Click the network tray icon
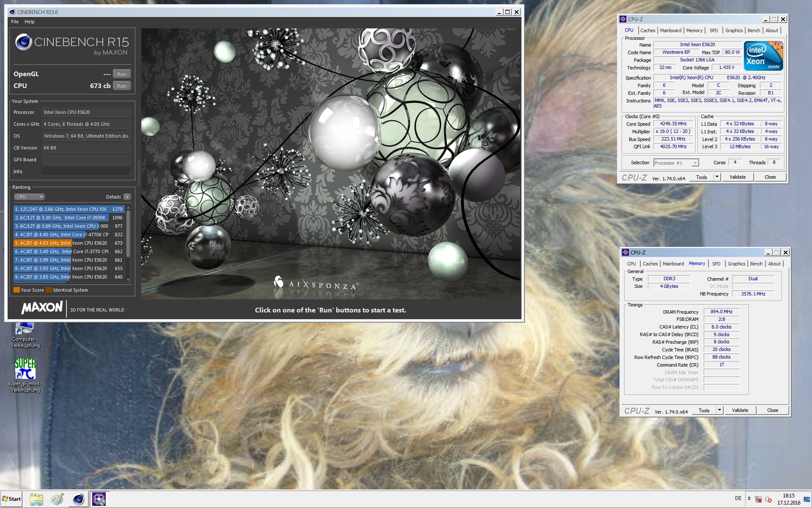Screen dimensions: 812x508 pos(758,499)
